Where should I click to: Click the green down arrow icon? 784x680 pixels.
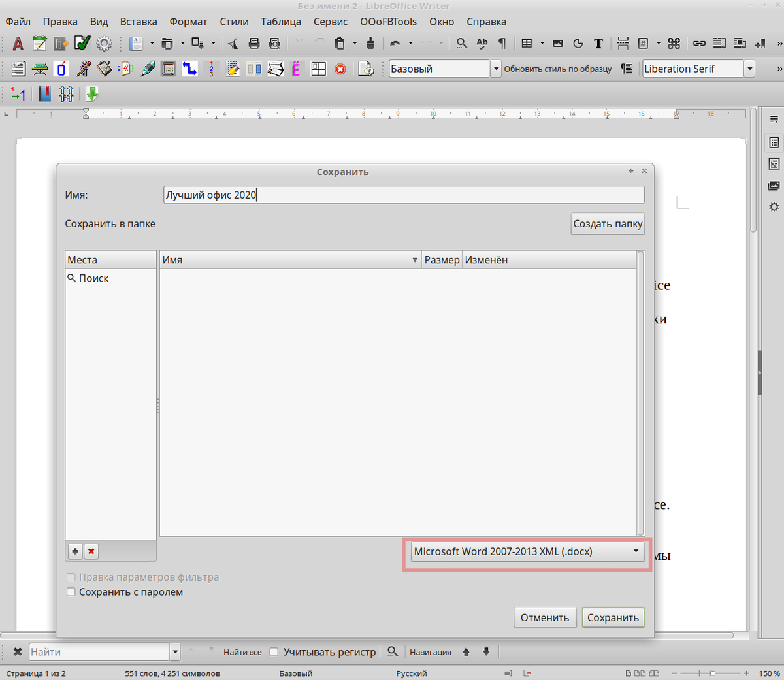click(92, 94)
